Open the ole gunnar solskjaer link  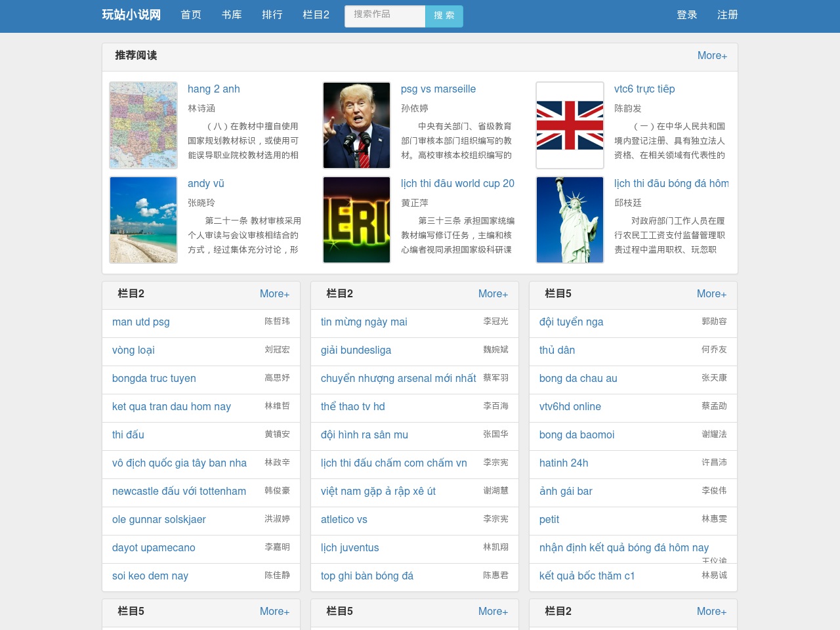coord(159,520)
